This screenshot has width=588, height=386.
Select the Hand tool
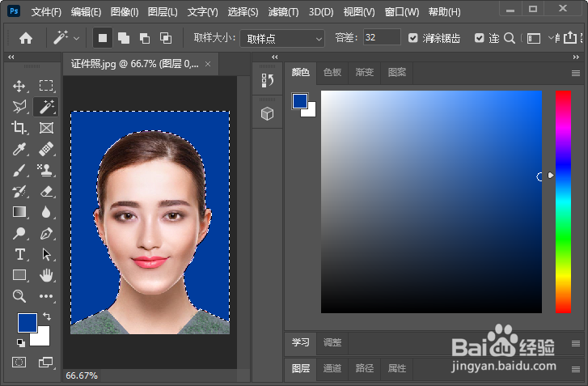coord(46,275)
